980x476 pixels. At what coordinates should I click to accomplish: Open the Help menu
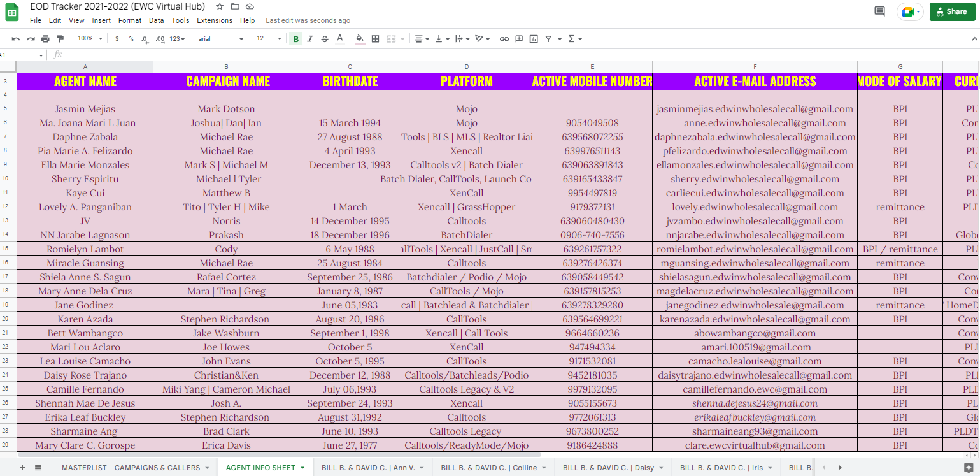(248, 20)
